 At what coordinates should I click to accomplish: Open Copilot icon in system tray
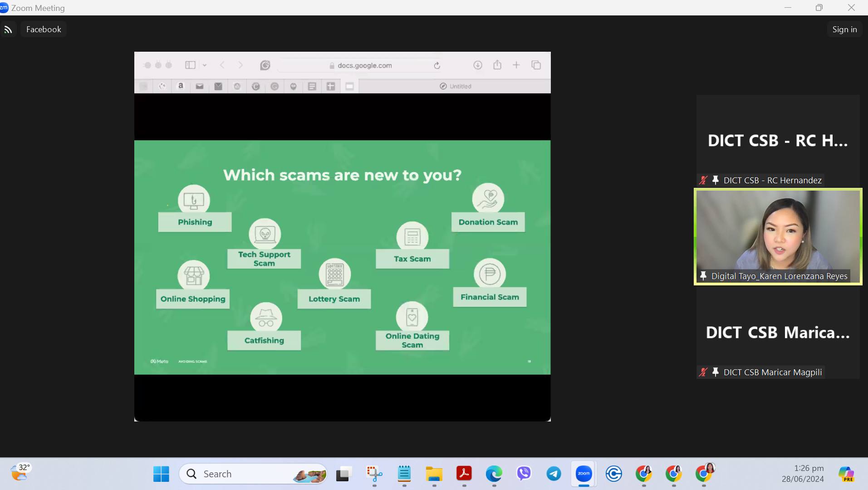click(x=846, y=474)
